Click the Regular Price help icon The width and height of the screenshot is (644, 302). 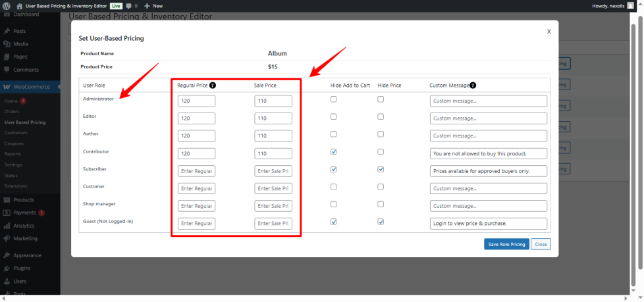212,86
